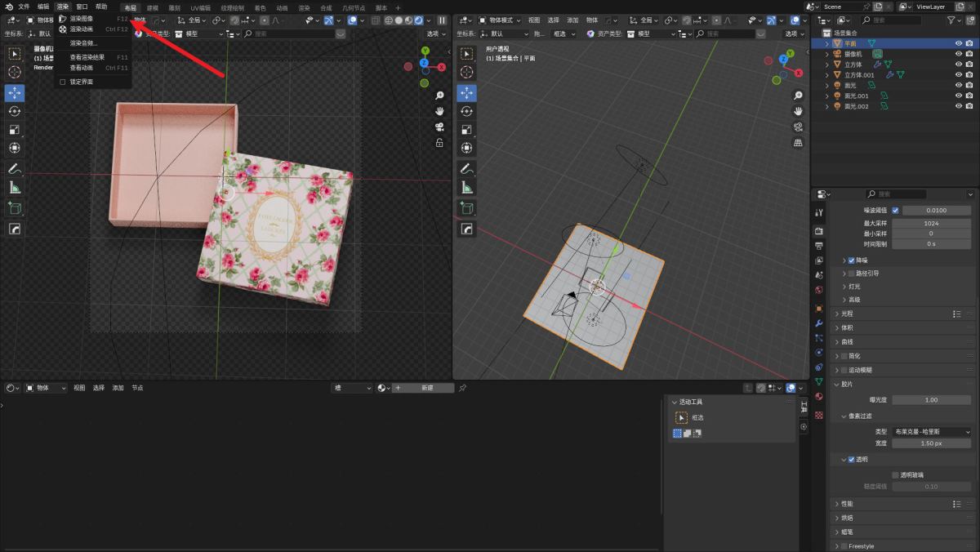Open the pixel filter 类型 dropdown
Image resolution: width=980 pixels, height=552 pixels.
(x=931, y=431)
